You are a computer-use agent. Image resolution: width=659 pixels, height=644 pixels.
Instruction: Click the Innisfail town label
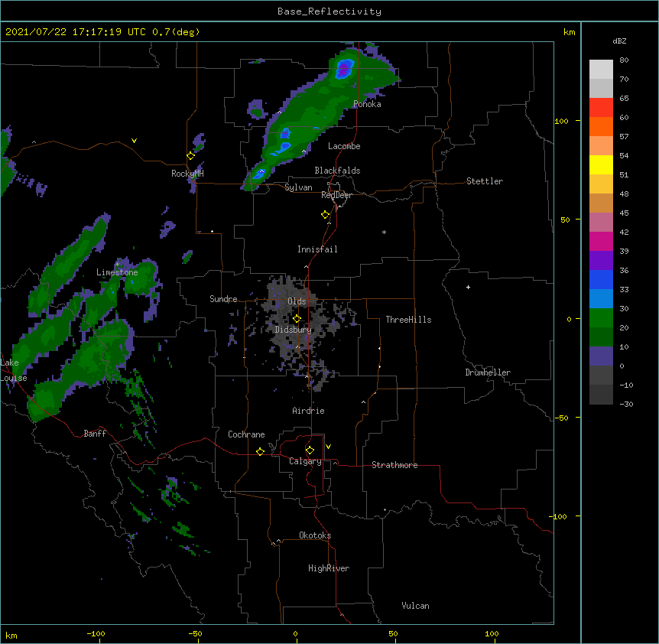pos(317,249)
